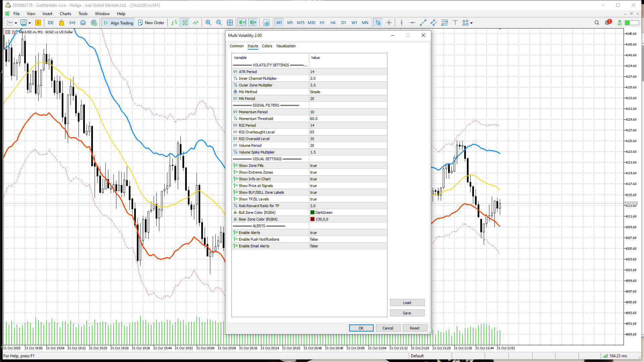Toggle auto-scroll chart to end
Screen dimensions: 644x362
point(242,23)
